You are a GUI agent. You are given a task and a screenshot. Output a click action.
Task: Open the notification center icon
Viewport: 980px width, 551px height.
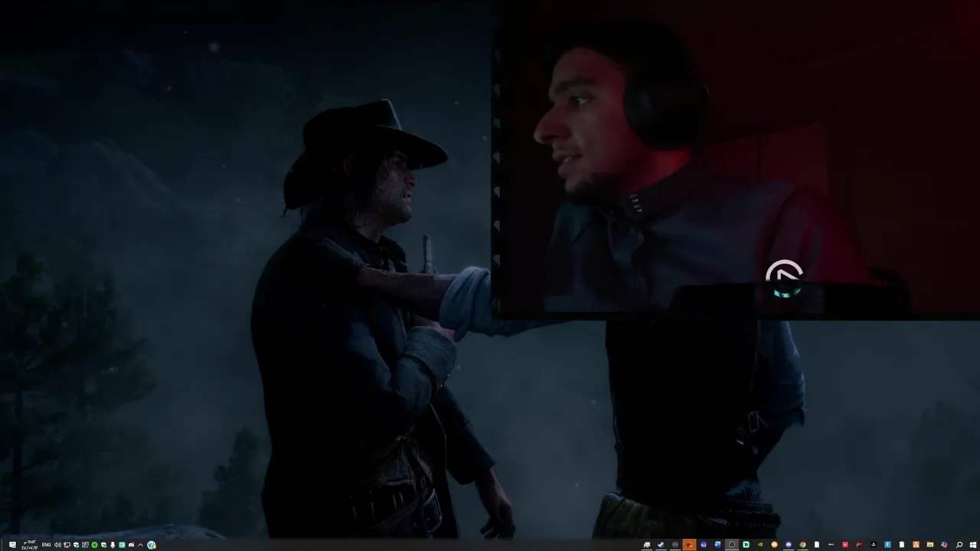(12, 545)
